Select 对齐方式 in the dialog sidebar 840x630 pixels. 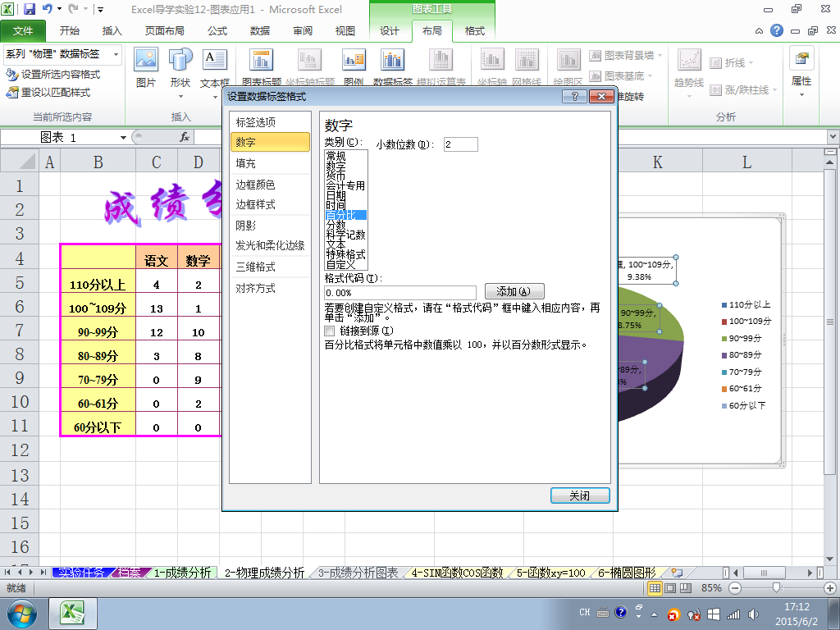coord(269,288)
